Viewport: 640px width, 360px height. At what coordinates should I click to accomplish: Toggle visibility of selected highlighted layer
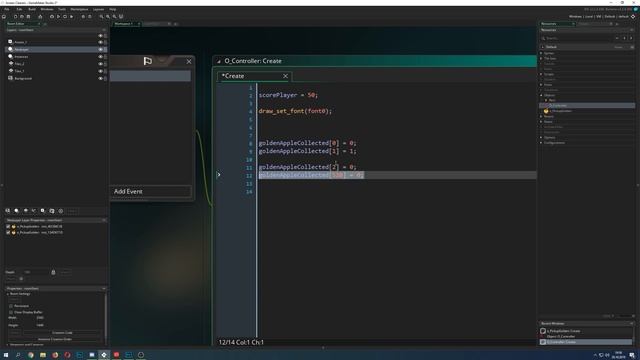[100, 49]
